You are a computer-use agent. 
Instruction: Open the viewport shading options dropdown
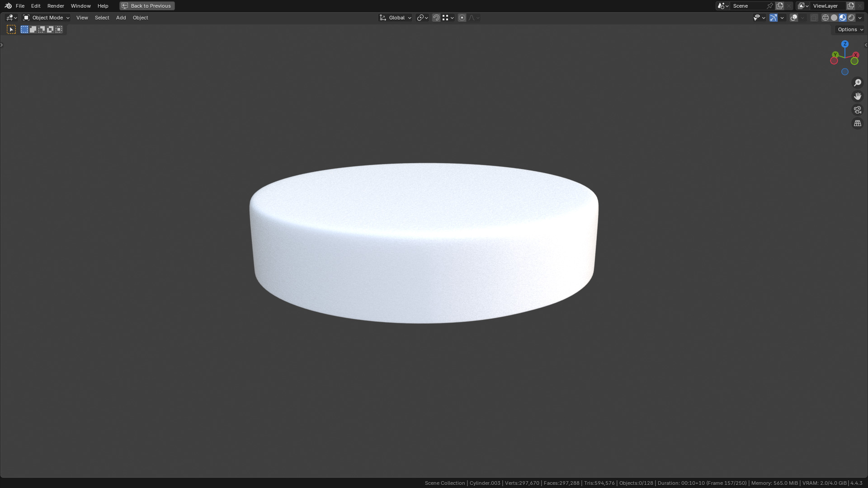coord(860,18)
